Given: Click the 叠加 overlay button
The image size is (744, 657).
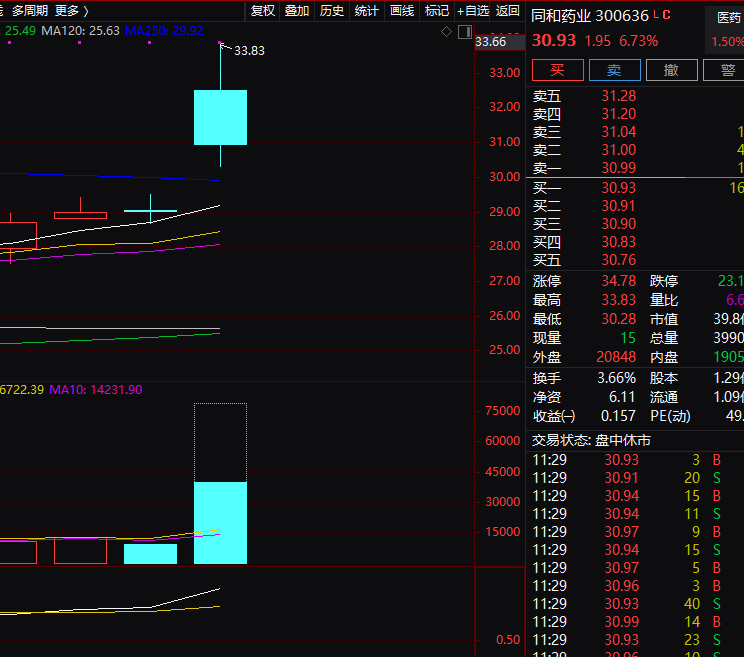Looking at the screenshot, I should [x=297, y=10].
